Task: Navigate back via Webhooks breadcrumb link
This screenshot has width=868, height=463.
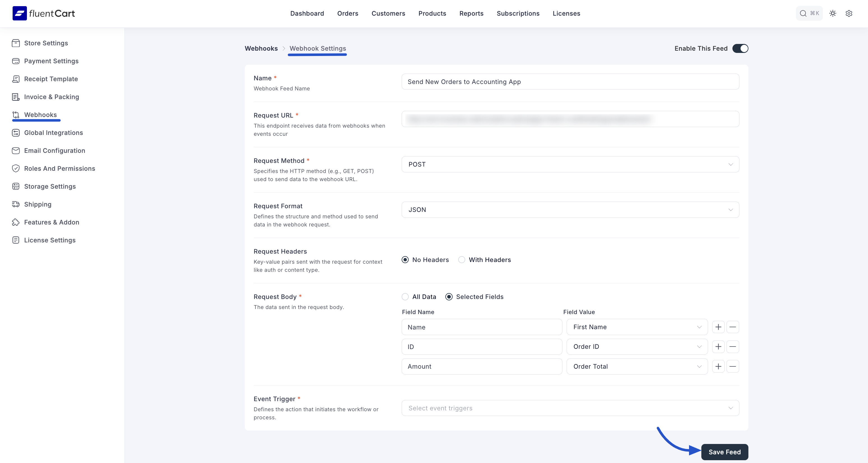Action: coord(261,48)
